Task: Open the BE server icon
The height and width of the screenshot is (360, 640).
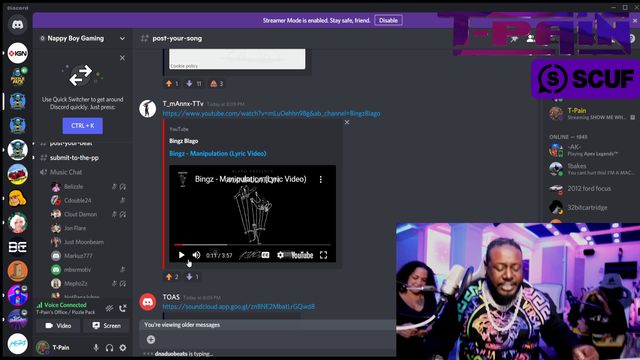Action: click(18, 247)
